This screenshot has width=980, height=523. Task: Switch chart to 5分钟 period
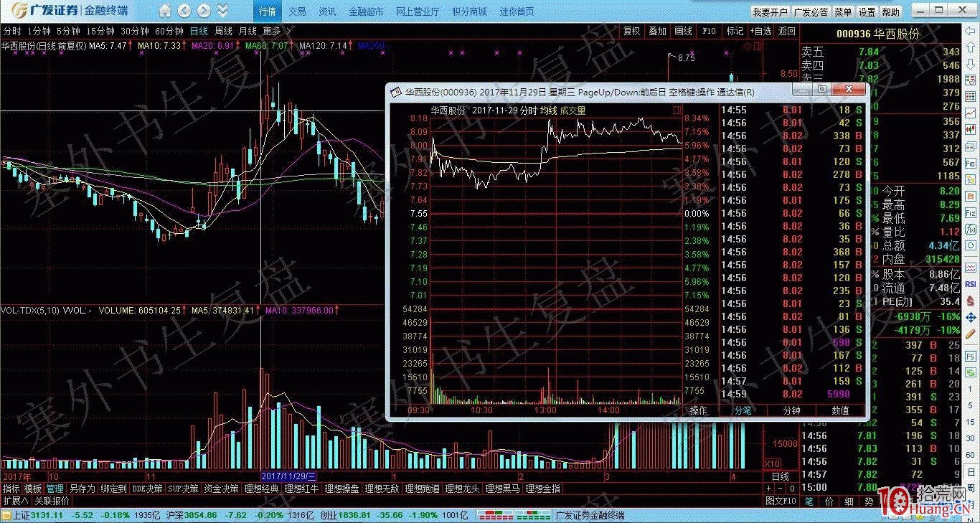coord(68,31)
